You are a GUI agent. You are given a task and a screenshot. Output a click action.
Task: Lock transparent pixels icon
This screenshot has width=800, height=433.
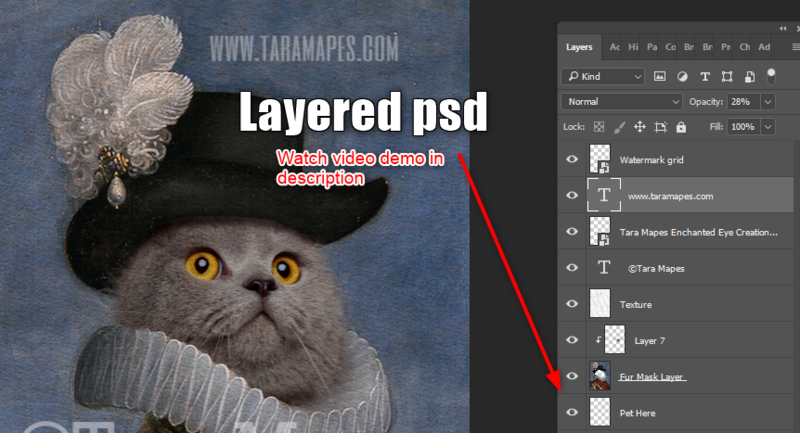click(599, 126)
